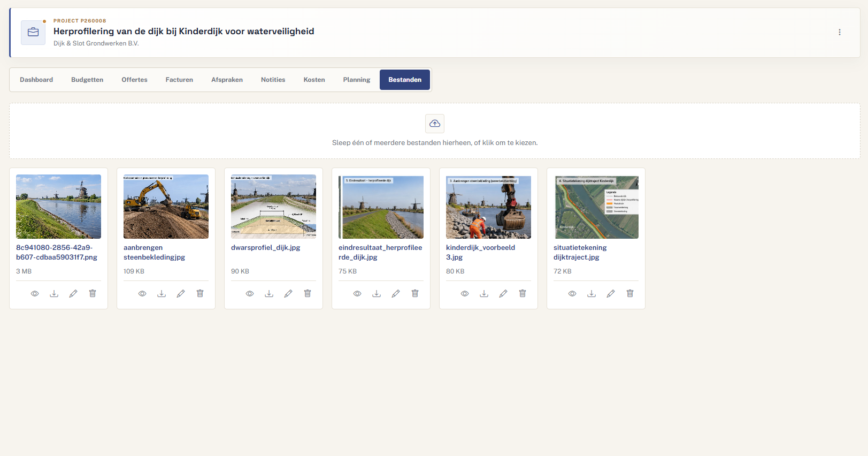The width and height of the screenshot is (868, 456).
Task: Open the dwarsprofiel_dijk.jpg thumbnail
Action: (273, 207)
